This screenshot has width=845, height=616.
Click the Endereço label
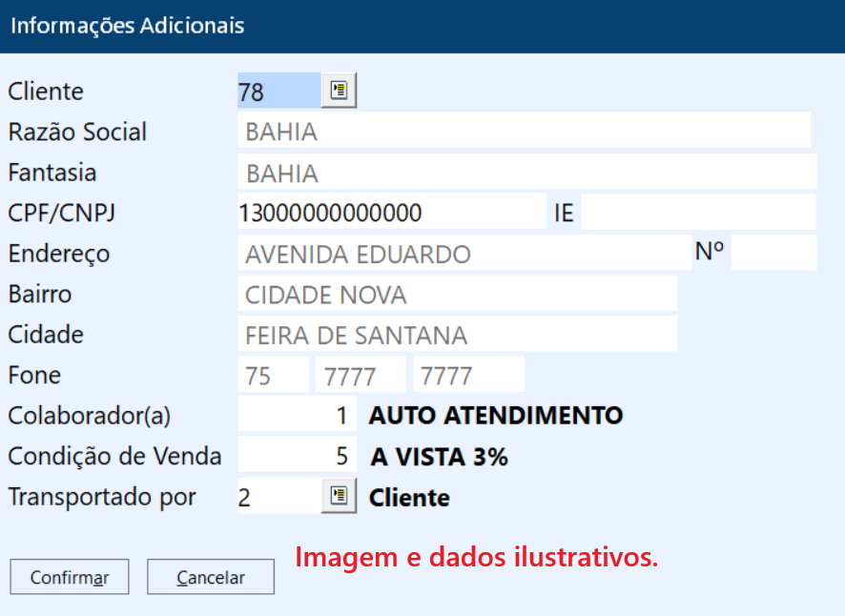[59, 254]
